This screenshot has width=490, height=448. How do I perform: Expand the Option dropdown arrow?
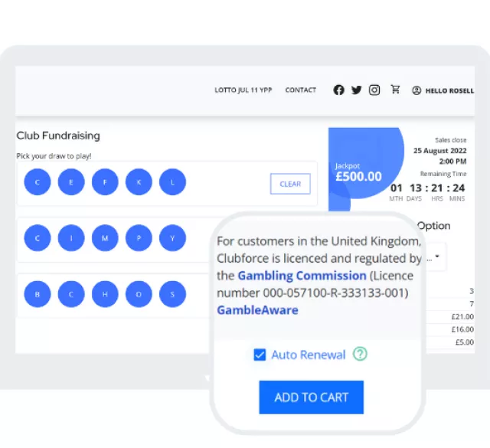[x=436, y=256]
